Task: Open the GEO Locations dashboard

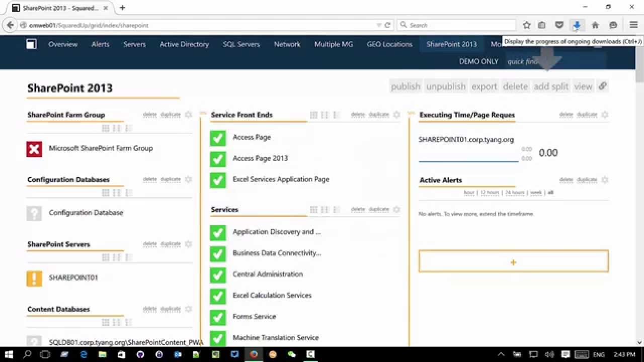Action: [x=389, y=44]
